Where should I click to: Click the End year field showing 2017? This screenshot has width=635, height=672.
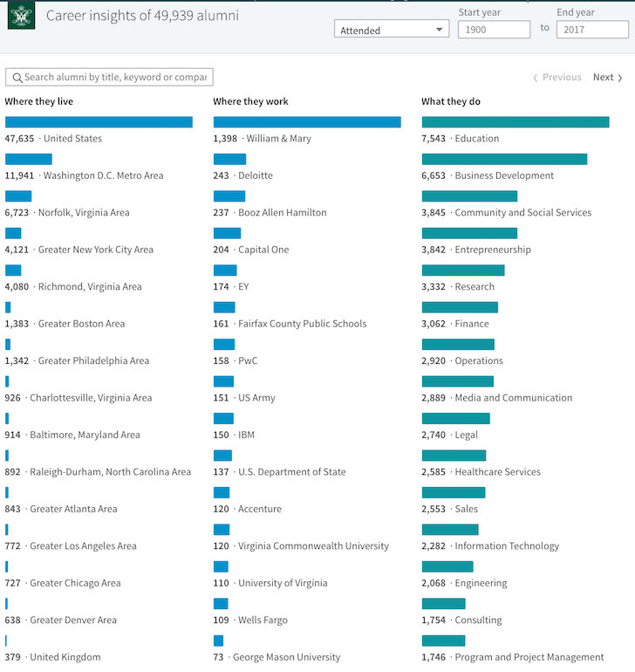tap(592, 30)
